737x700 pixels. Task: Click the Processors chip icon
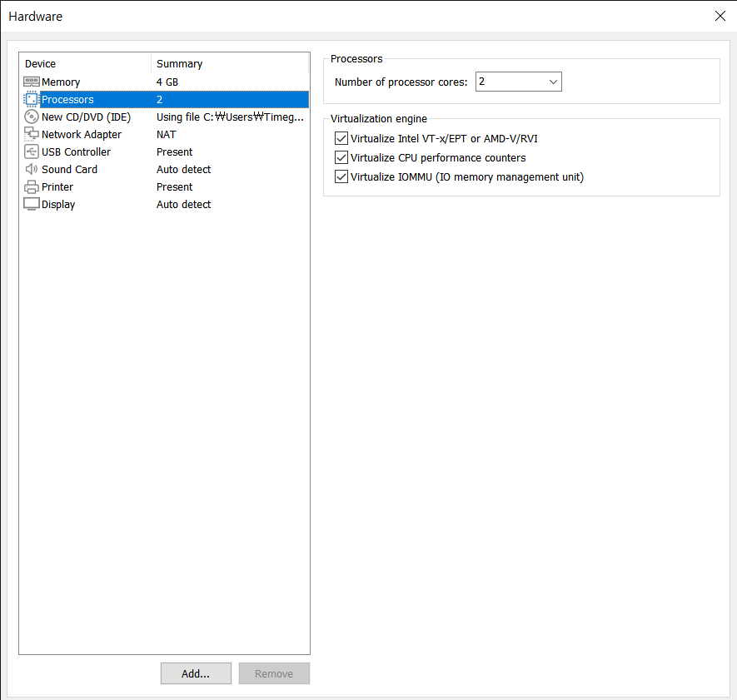32,99
